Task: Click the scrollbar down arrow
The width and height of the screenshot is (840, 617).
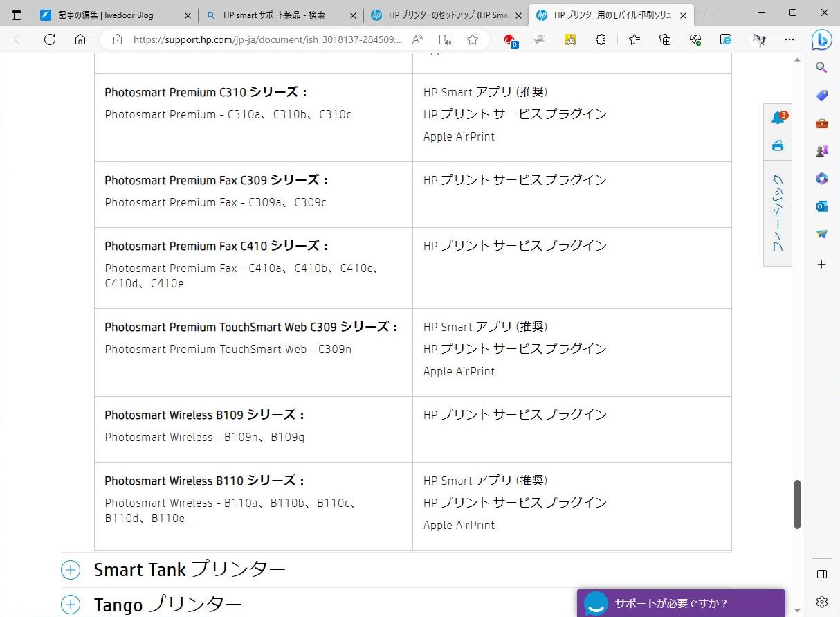Action: (798, 610)
